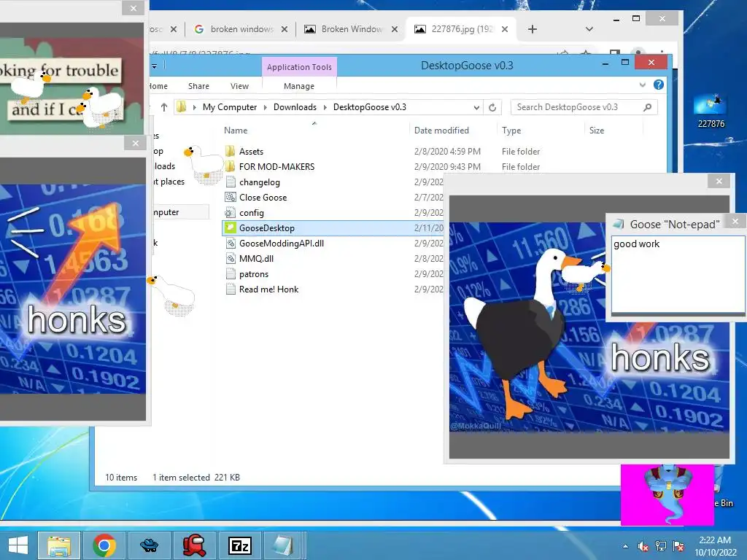Close the 227876.jpg Chrome tab
This screenshot has height=560, width=747.
(x=505, y=29)
